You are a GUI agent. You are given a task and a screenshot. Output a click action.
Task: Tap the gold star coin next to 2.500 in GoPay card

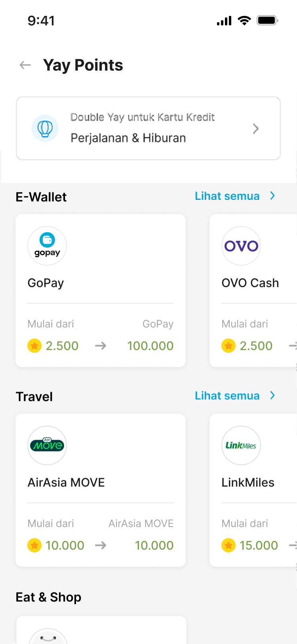pyautogui.click(x=34, y=346)
